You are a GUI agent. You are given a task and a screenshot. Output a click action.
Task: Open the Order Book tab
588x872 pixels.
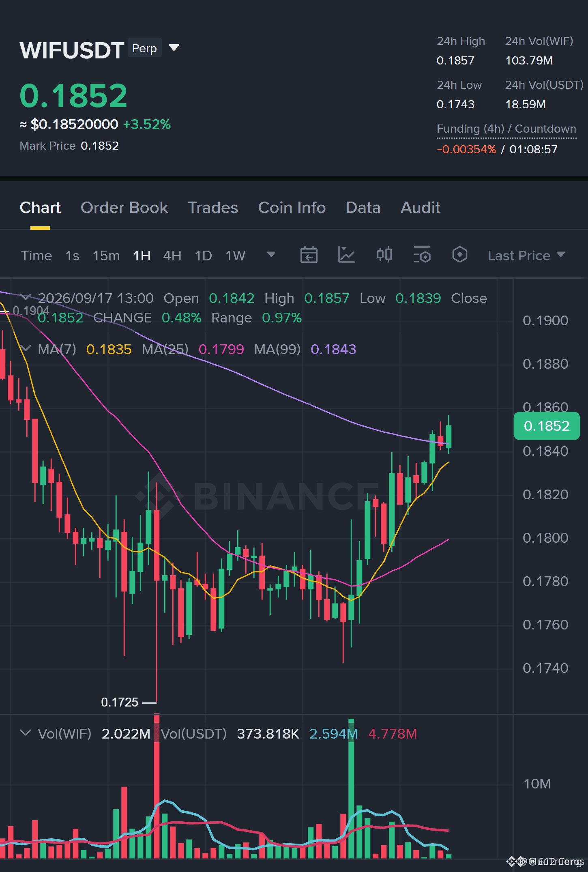click(x=124, y=208)
